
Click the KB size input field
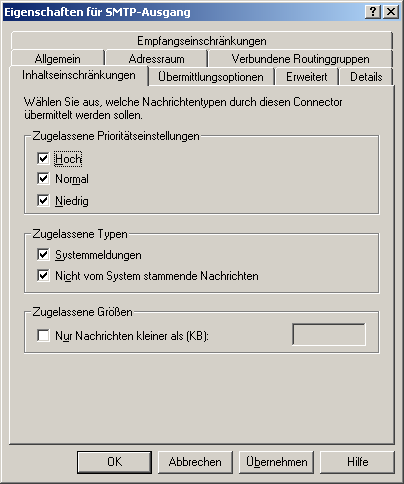329,334
